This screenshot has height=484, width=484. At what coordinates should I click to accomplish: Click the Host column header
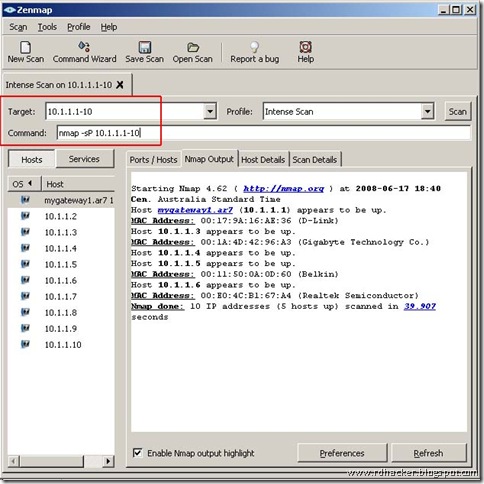coord(78,184)
